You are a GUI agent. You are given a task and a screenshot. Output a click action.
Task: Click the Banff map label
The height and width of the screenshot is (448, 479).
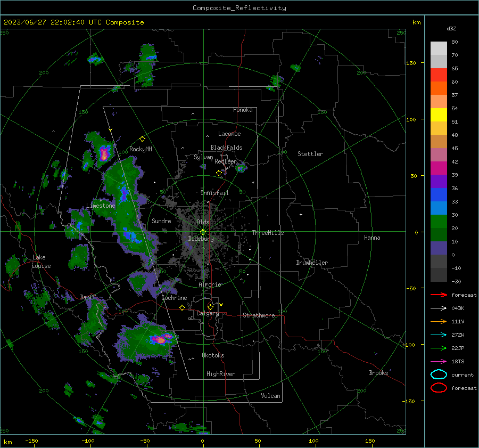pos(88,297)
